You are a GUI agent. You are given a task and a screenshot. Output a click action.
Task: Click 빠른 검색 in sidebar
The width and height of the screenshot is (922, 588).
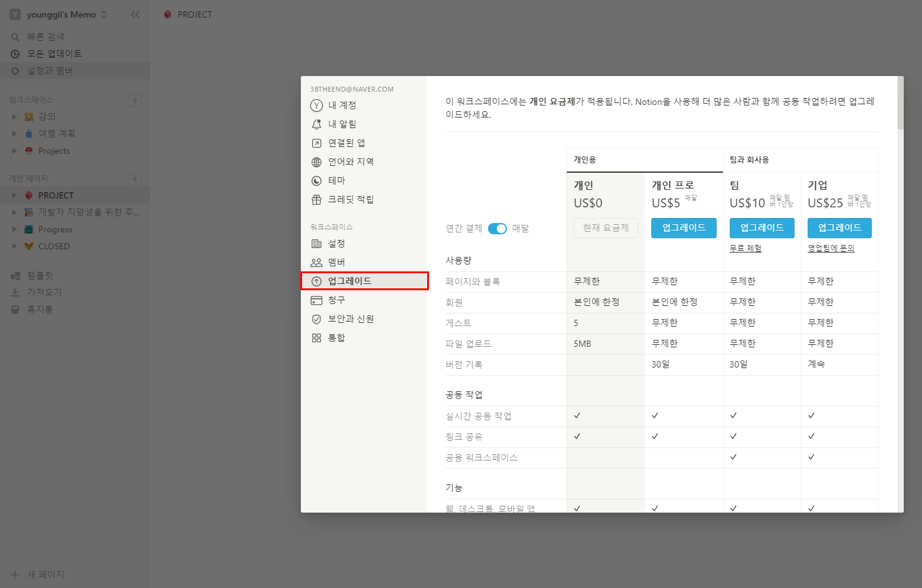(75, 37)
